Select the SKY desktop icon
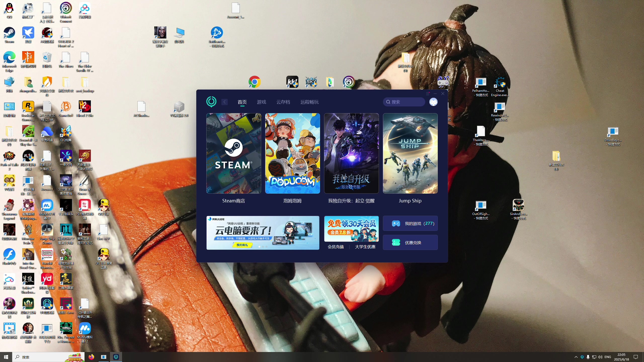This screenshot has height=362, width=644. tap(311, 82)
